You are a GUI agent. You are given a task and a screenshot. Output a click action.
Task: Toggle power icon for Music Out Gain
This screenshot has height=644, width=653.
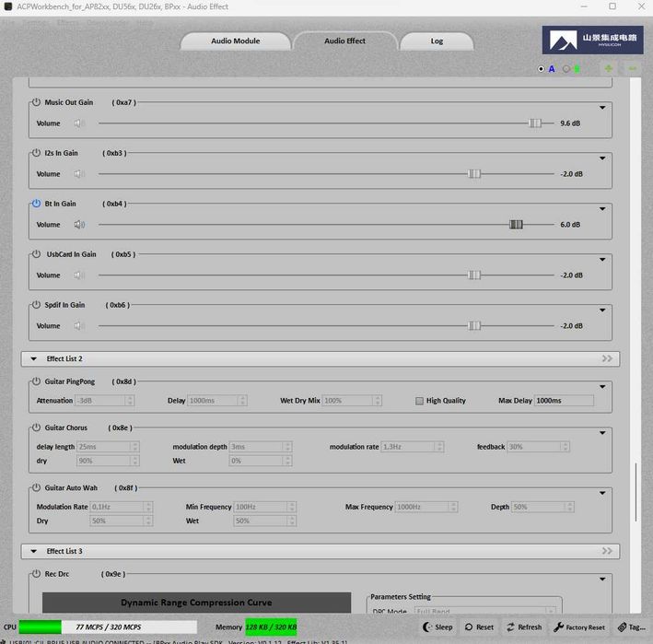coord(36,102)
